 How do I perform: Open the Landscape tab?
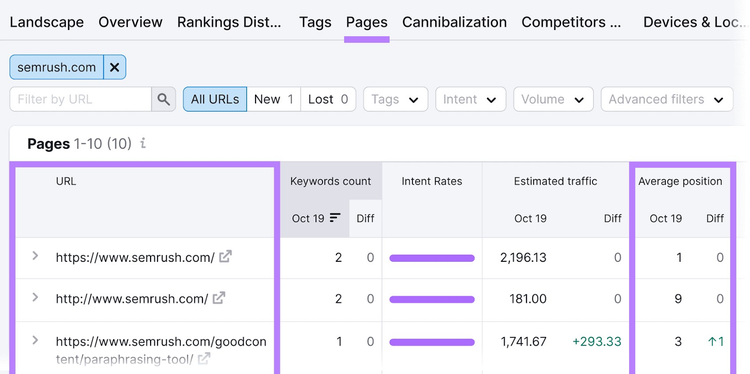tap(46, 22)
